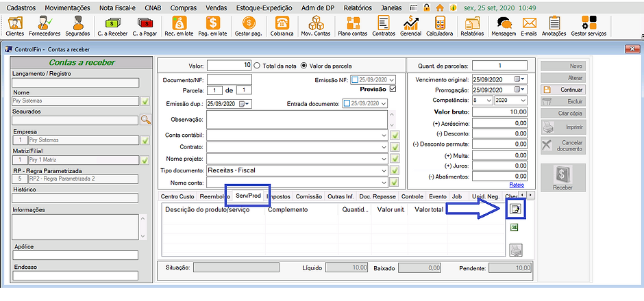Screen dimensions: 644x301
Task: Click the padlock icon in menu bar
Action: tap(427, 8)
